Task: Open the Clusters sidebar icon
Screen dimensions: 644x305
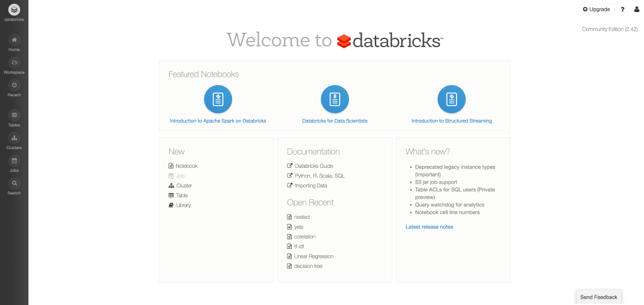Action: pyautogui.click(x=14, y=138)
